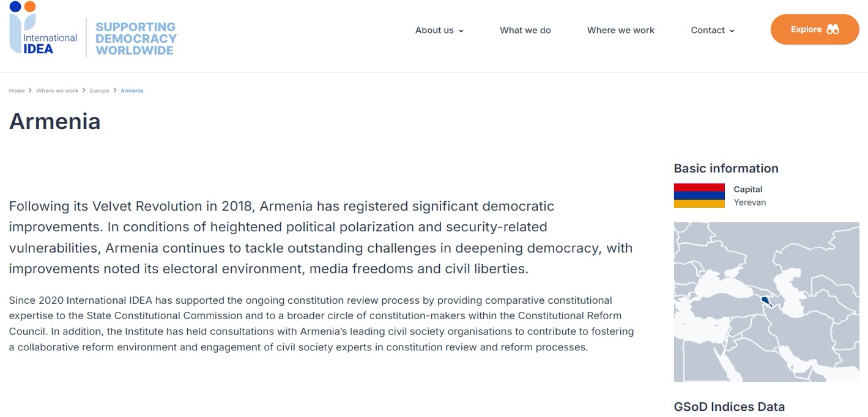Click the Supporting Democracy Worldwide tagline
868x417 pixels.
point(135,39)
